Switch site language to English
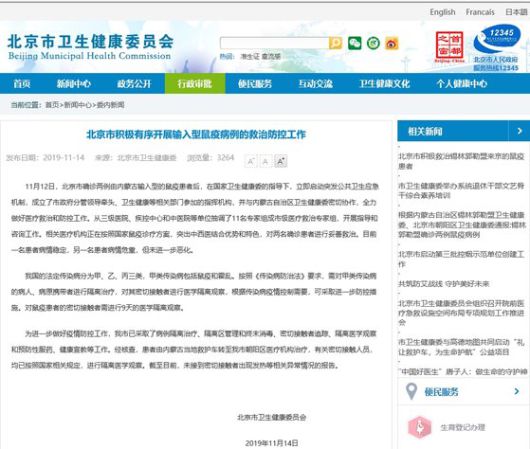530x449 pixels. (442, 12)
